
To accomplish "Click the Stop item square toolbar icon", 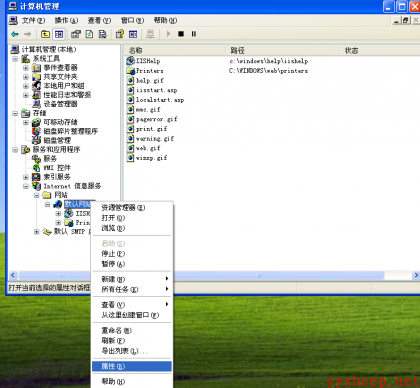I will (x=181, y=34).
